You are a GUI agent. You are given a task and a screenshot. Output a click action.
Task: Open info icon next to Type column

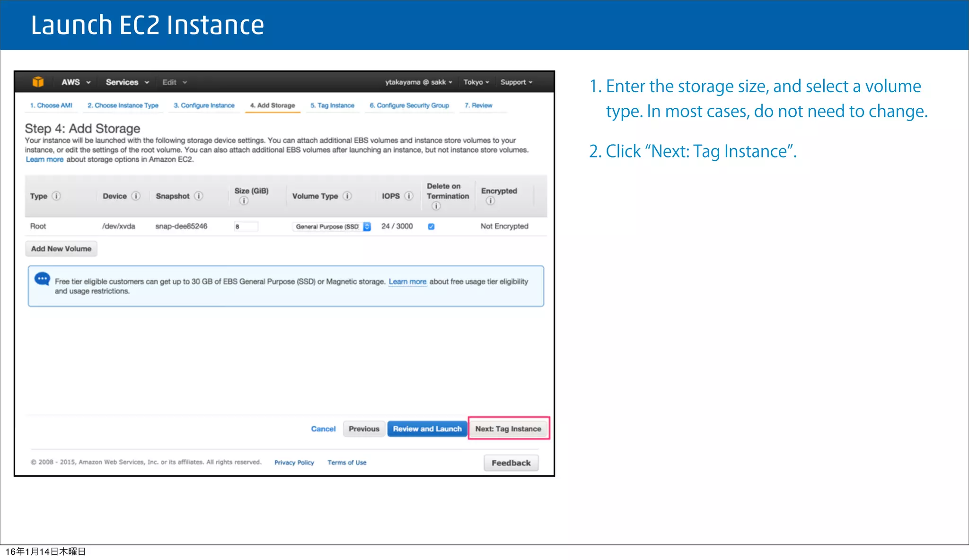coord(56,196)
